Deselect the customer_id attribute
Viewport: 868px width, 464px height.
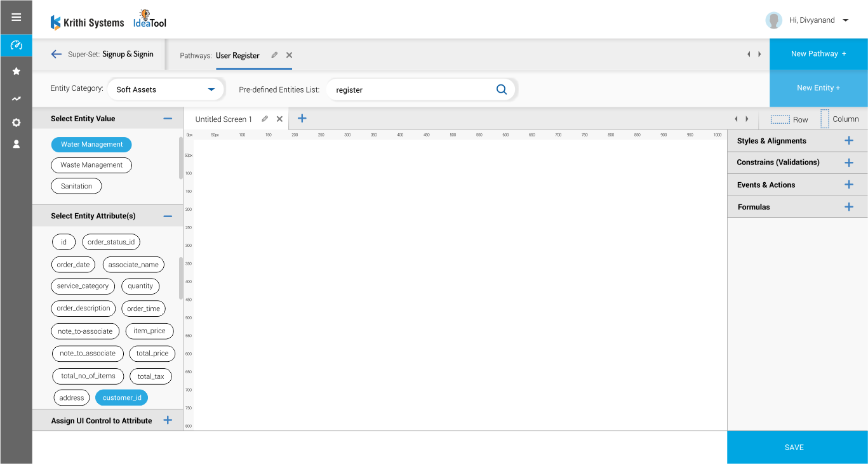click(122, 398)
